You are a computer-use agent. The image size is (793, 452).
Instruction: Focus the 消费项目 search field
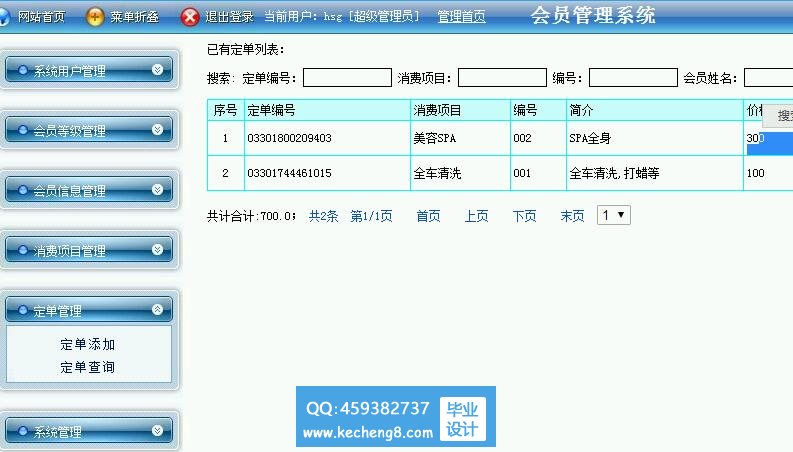502,78
